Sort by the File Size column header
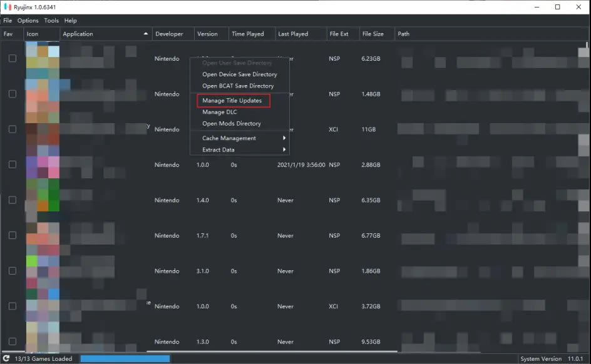591x364 pixels. pos(373,34)
